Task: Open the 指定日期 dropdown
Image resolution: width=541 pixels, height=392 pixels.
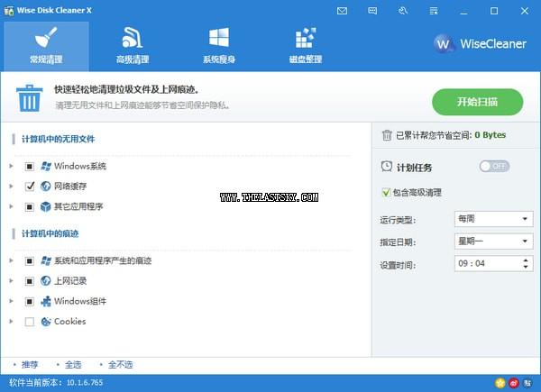Action: point(494,241)
